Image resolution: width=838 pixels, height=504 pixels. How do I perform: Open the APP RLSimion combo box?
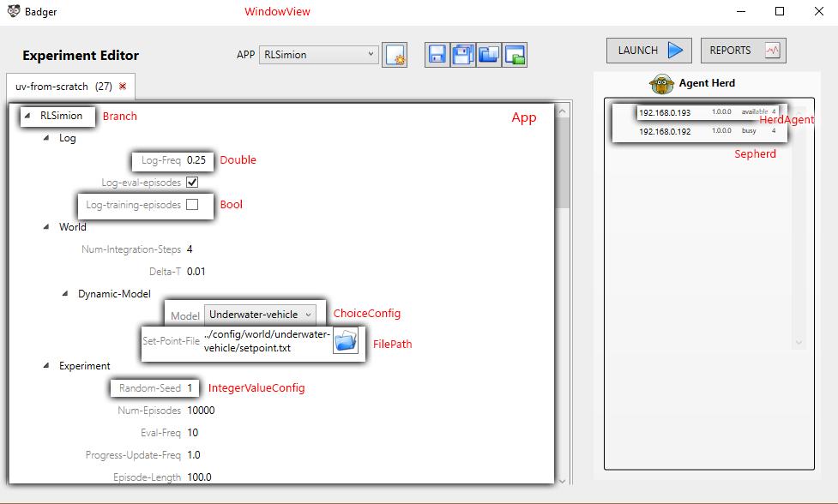pos(319,55)
